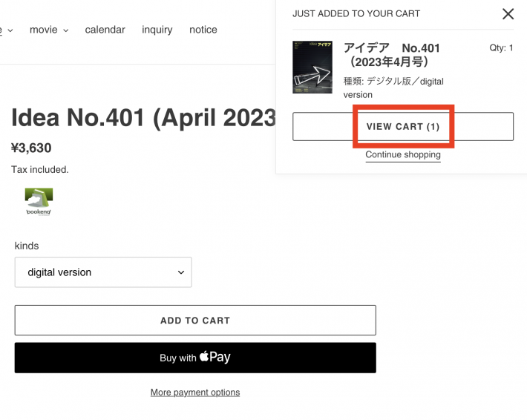Expand the partially hidden menu chevron left of movie
527x420 pixels.
10,30
